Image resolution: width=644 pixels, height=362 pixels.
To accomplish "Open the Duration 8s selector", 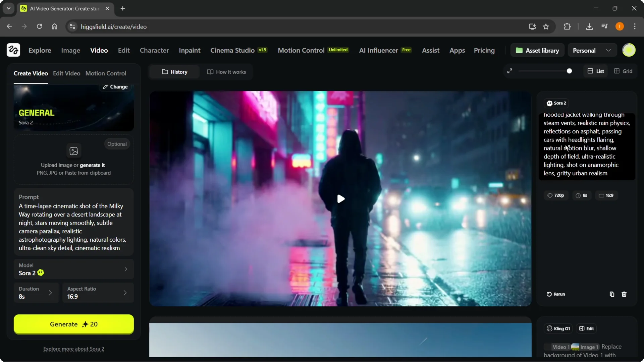I will point(36,293).
